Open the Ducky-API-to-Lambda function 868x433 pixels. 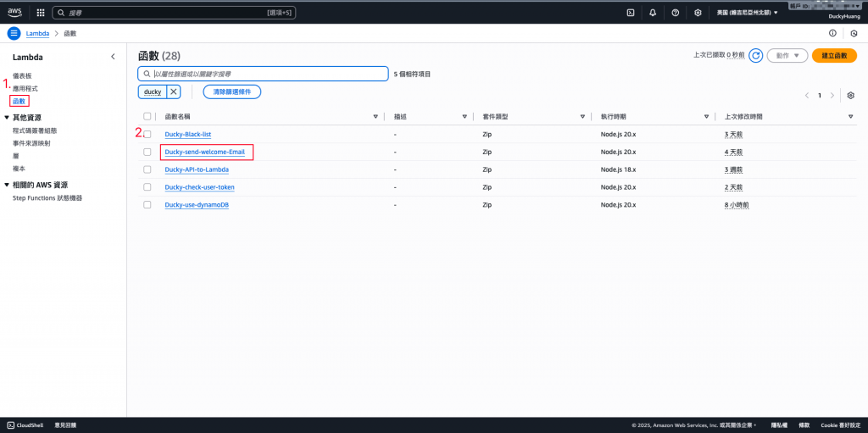tap(197, 169)
